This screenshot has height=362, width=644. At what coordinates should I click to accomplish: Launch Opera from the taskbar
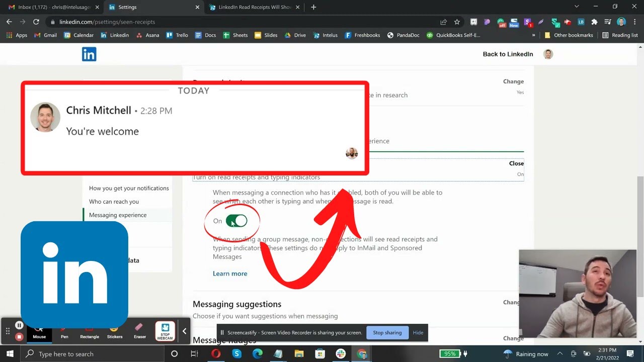tap(216, 354)
